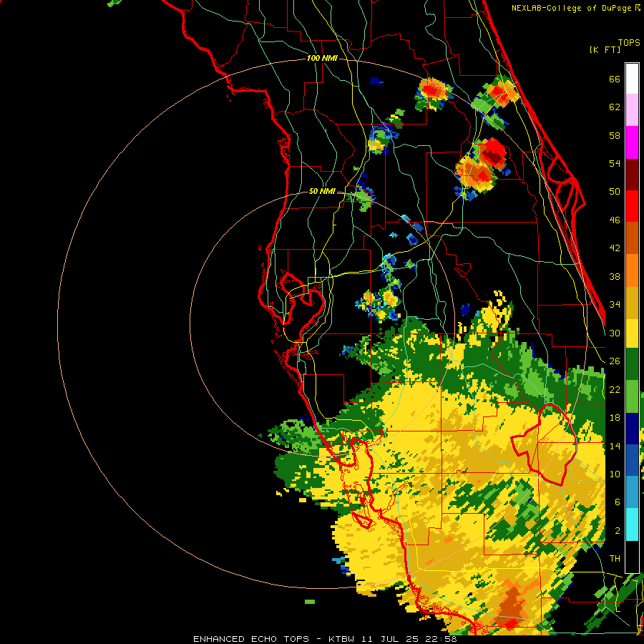Screen dimensions: 644x644
Task: Click the legend value "42"
Action: pos(615,248)
